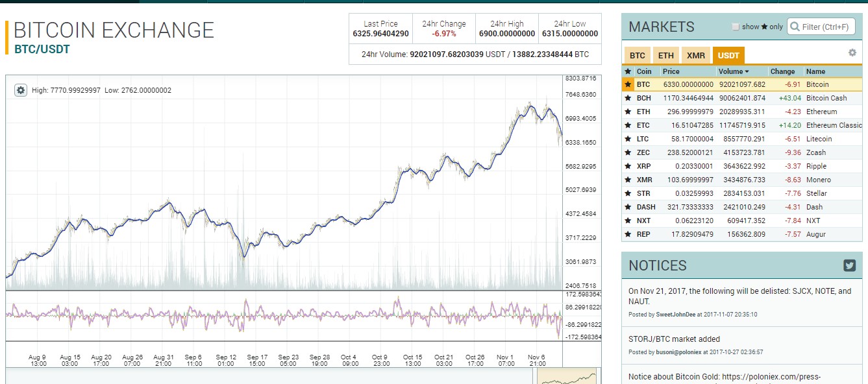Click the 24hr High value 6900.00000000
This screenshot has width=868, height=384.
click(x=507, y=34)
